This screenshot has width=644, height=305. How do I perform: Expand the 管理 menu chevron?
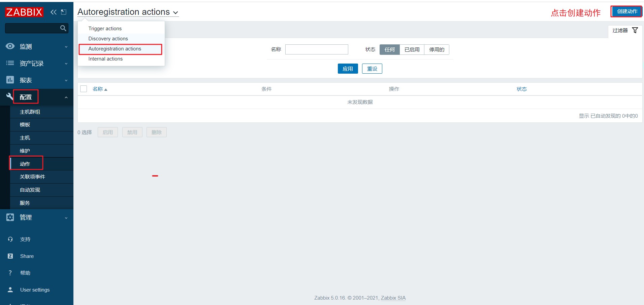click(x=66, y=218)
